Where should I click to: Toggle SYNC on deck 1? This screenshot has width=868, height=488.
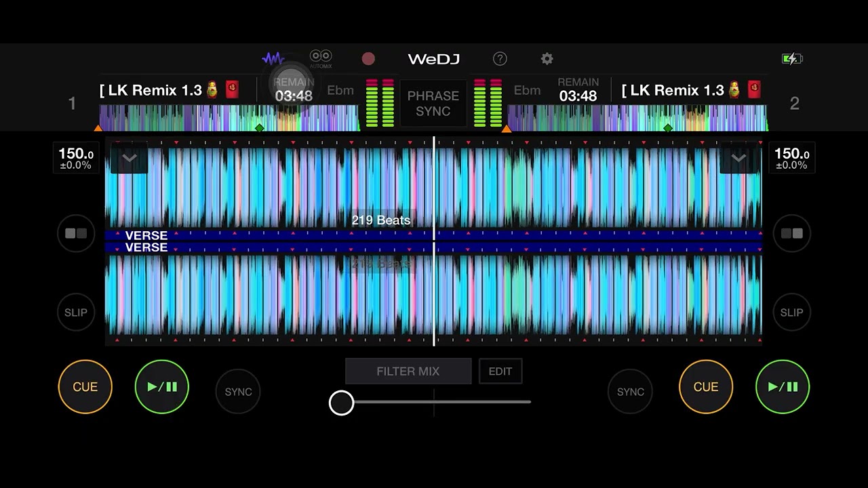238,392
